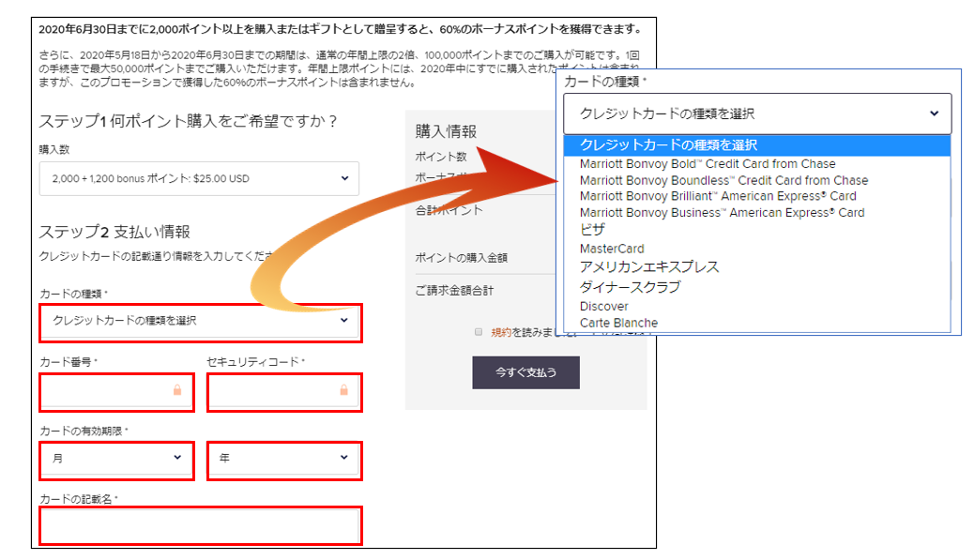Open the 年 expiration year dropdown
The image size is (974, 560).
click(284, 459)
